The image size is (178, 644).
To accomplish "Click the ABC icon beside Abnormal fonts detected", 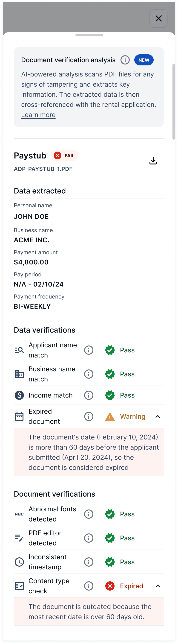I will click(x=19, y=514).
